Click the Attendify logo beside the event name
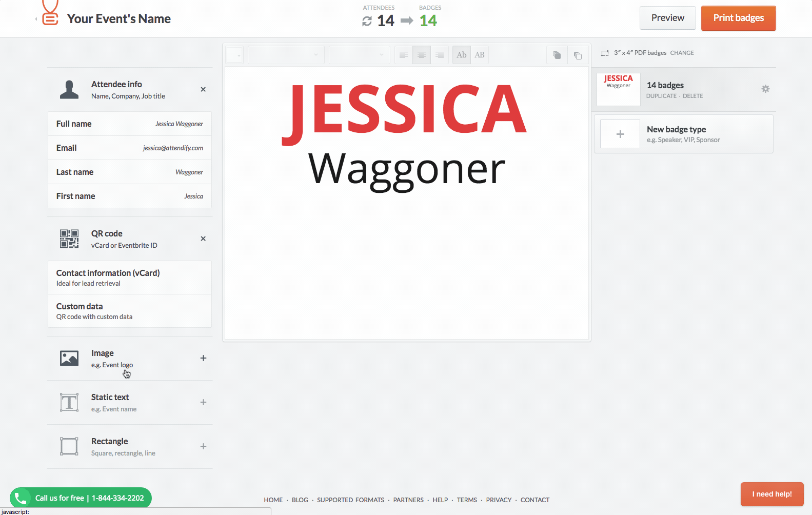 tap(50, 13)
